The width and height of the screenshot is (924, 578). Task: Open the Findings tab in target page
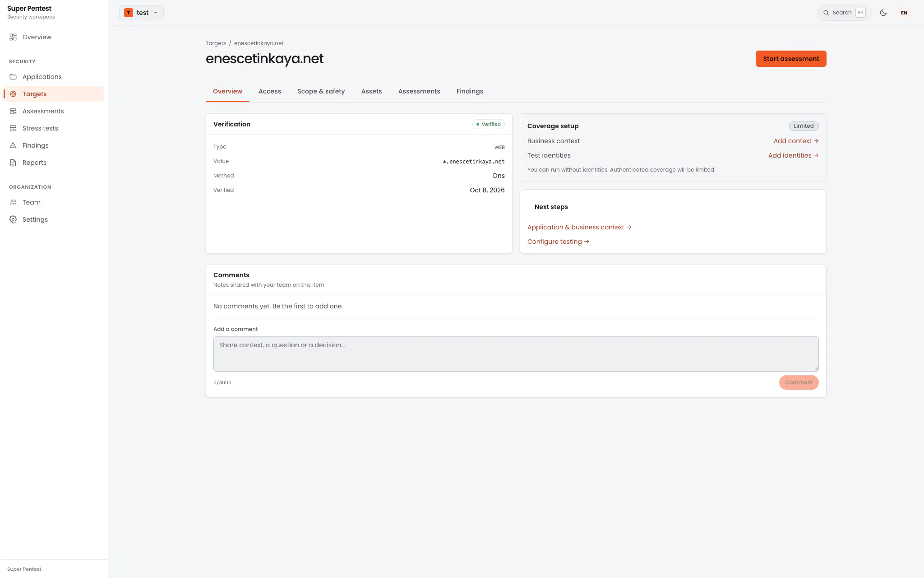[x=470, y=91]
